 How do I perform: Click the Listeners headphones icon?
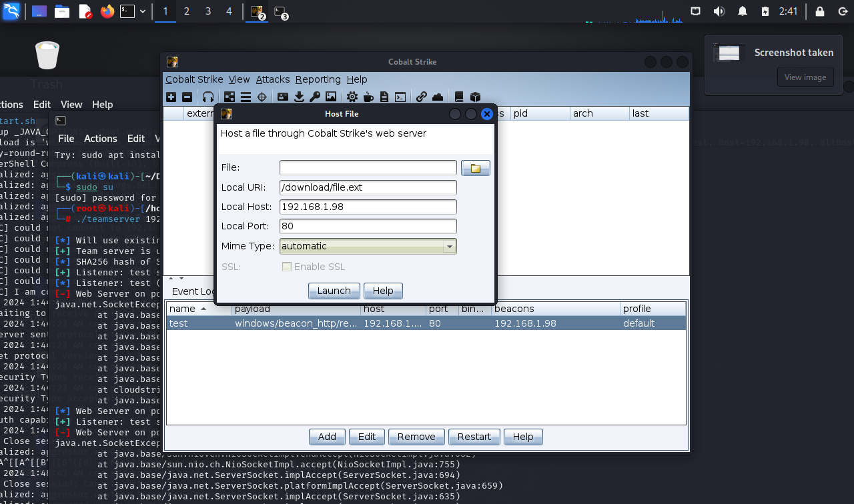point(208,97)
